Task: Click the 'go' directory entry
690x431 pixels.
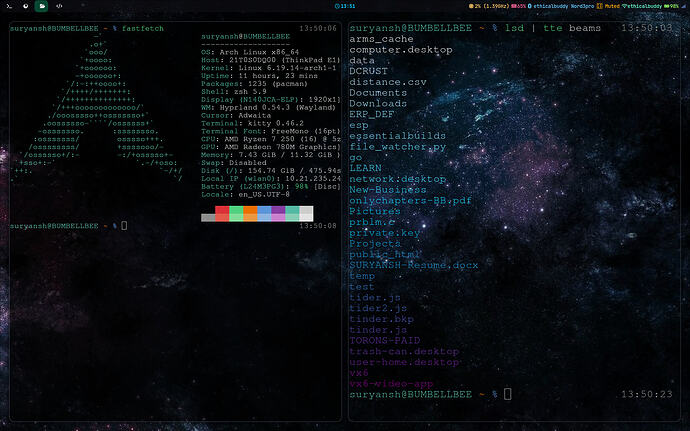Action: [356, 158]
